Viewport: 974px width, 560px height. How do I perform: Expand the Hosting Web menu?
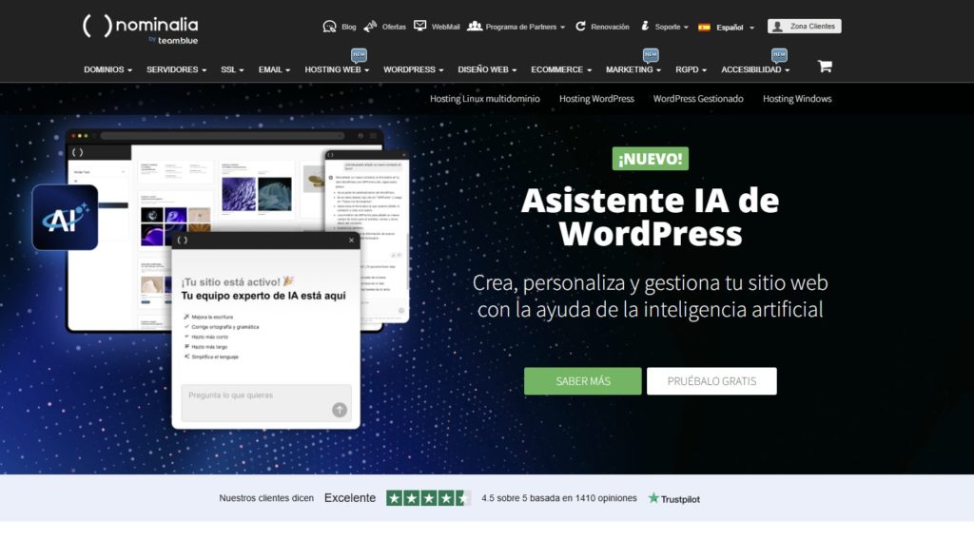point(337,69)
